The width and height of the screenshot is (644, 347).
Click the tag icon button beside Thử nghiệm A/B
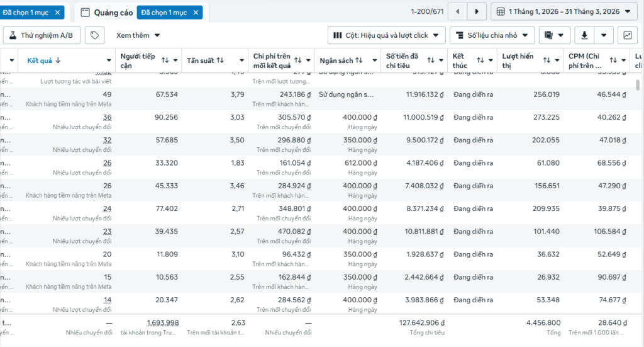pyautogui.click(x=94, y=35)
